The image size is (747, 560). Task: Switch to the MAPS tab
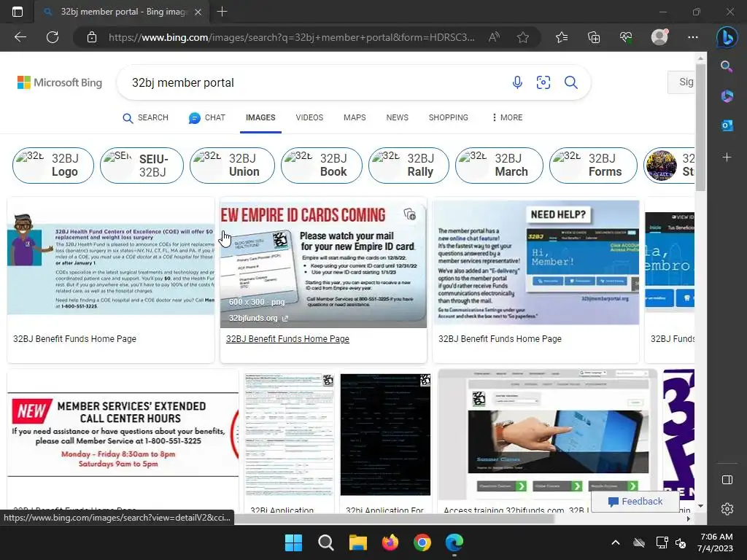click(x=355, y=117)
